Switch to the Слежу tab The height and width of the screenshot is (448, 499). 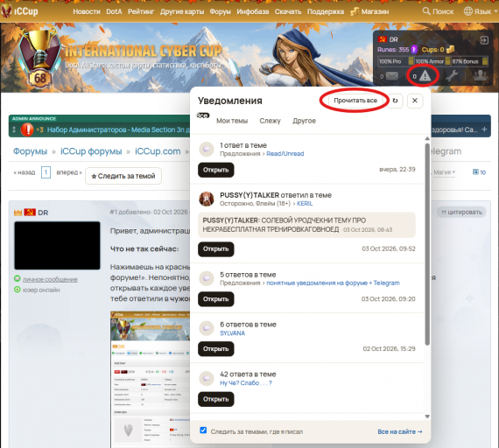click(270, 121)
